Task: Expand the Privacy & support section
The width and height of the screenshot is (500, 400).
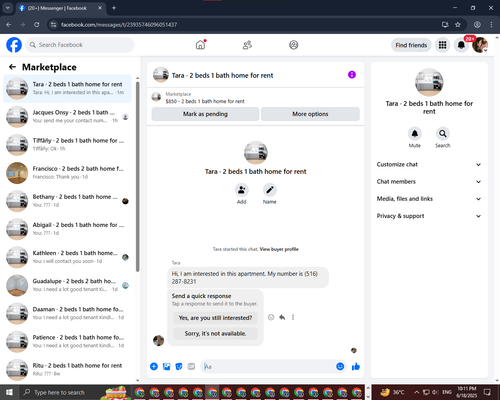Action: coord(429,216)
